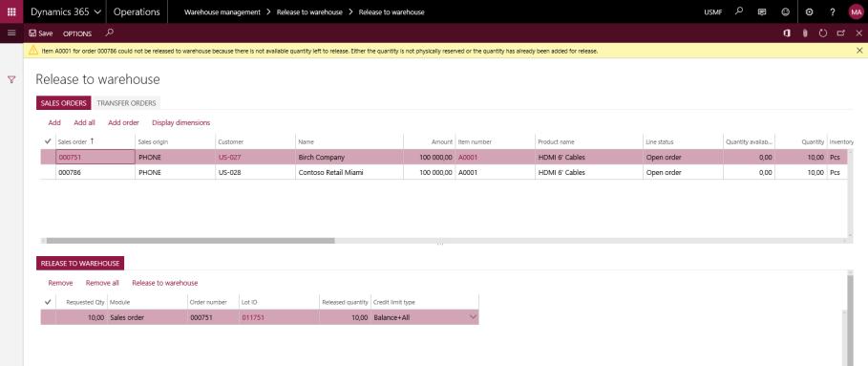Click the Add all button
This screenshot has width=868, height=366.
click(84, 122)
